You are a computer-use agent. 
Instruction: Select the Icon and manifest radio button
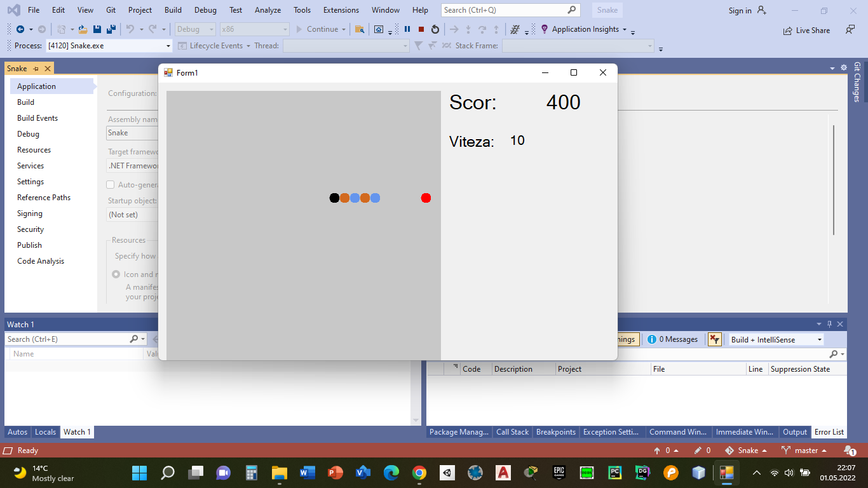[x=116, y=274]
